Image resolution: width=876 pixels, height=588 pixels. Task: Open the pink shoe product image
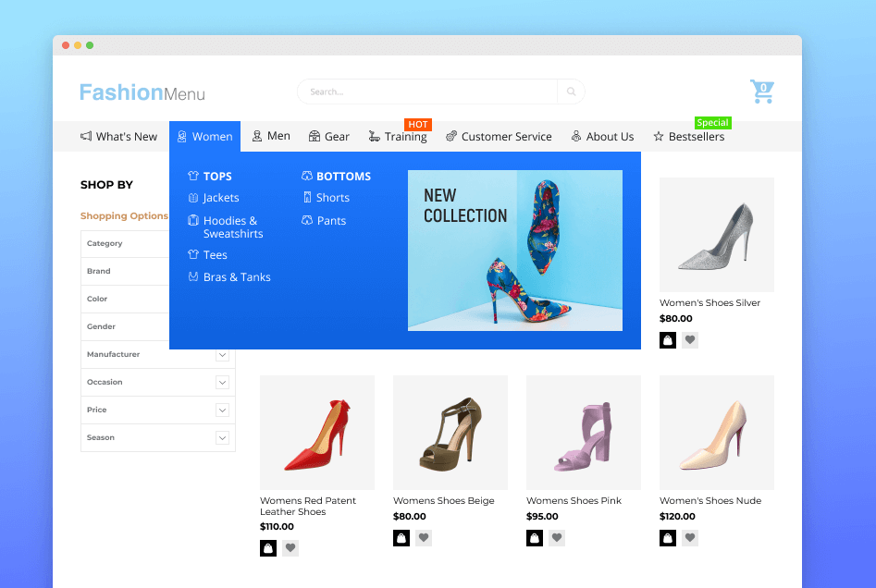584,433
